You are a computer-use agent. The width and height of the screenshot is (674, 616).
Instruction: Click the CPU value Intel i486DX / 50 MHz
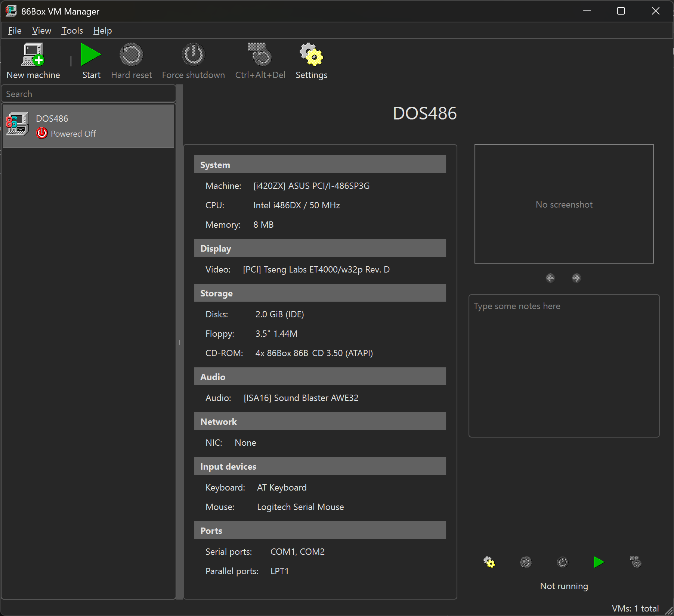297,205
